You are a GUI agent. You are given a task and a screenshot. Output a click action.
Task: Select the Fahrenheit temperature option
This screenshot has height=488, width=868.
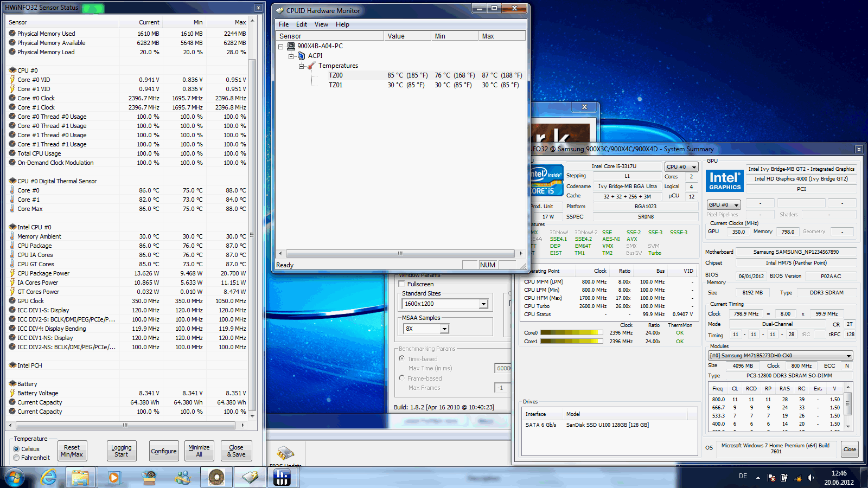tap(17, 458)
